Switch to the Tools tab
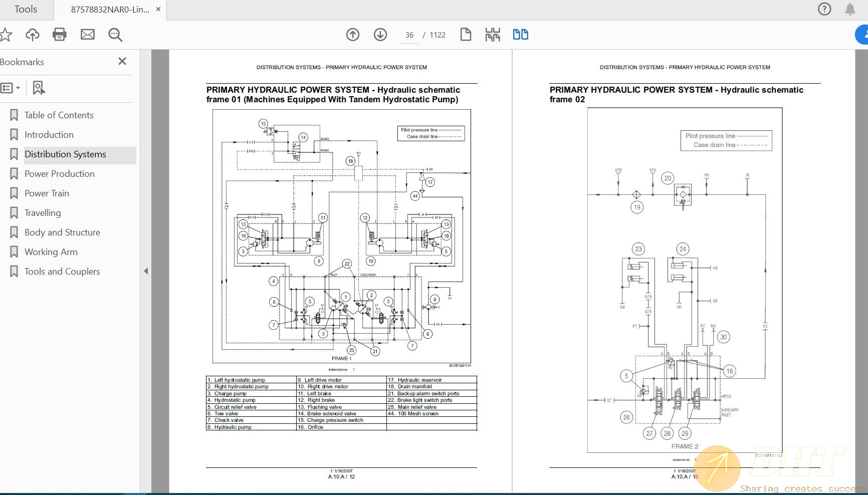The height and width of the screenshot is (495, 868). pyautogui.click(x=26, y=9)
